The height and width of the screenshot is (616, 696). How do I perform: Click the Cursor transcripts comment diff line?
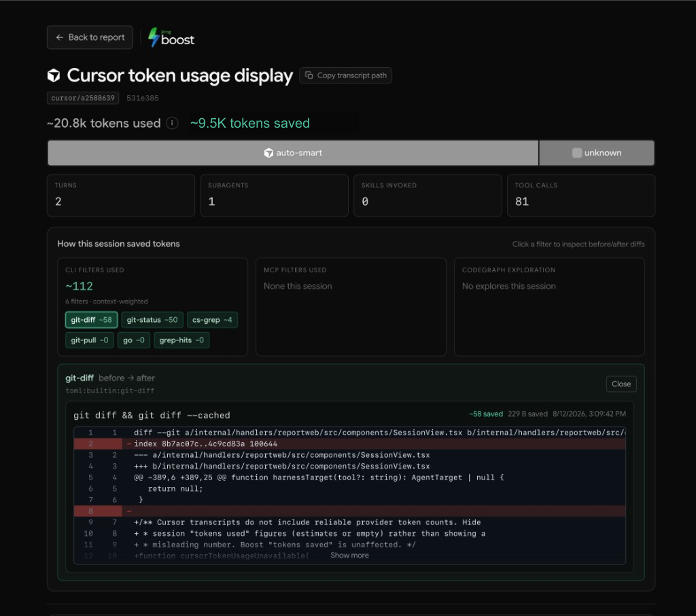(x=349, y=522)
